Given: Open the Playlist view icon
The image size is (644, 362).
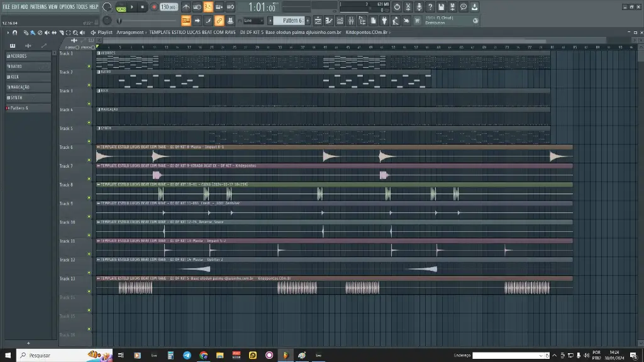Looking at the screenshot, I should (318, 21).
